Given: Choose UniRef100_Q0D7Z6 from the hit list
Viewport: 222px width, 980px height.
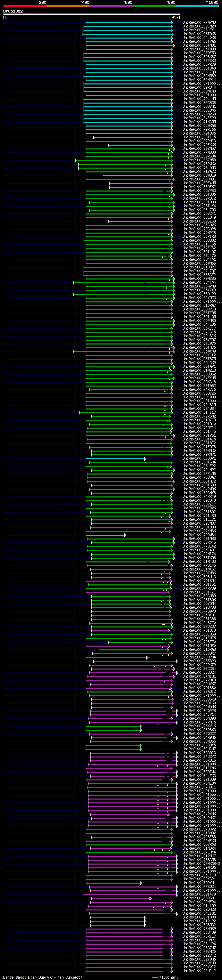Looking at the screenshot, I should coord(199,394).
